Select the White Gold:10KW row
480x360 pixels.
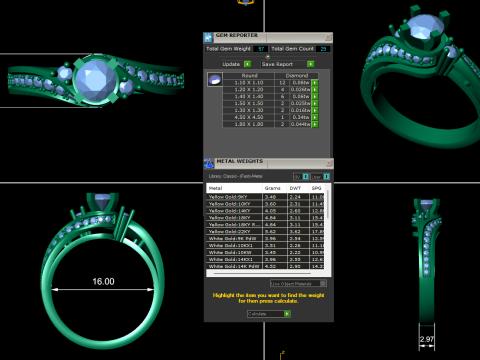(x=265, y=253)
